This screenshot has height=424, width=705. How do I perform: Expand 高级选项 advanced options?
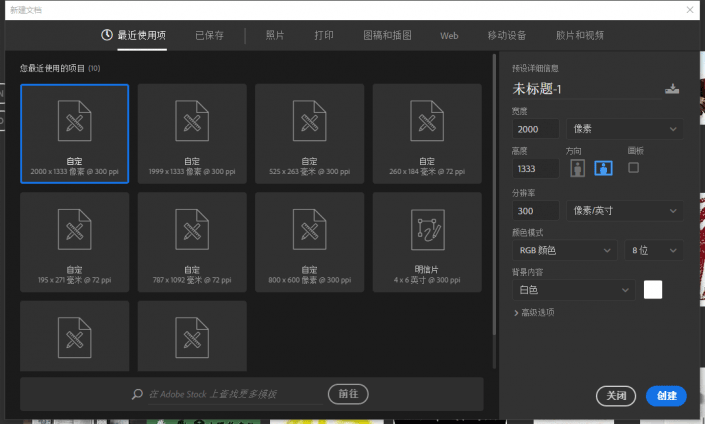(x=534, y=312)
